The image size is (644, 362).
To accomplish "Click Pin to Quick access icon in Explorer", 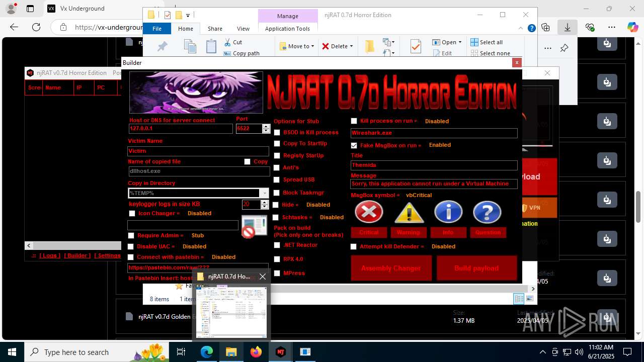I will tap(163, 47).
